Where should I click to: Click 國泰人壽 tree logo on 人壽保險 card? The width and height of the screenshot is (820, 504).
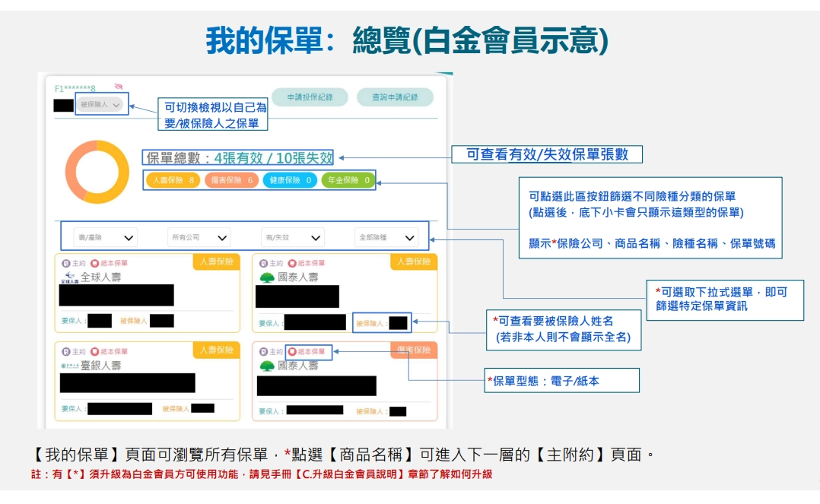[x=267, y=277]
